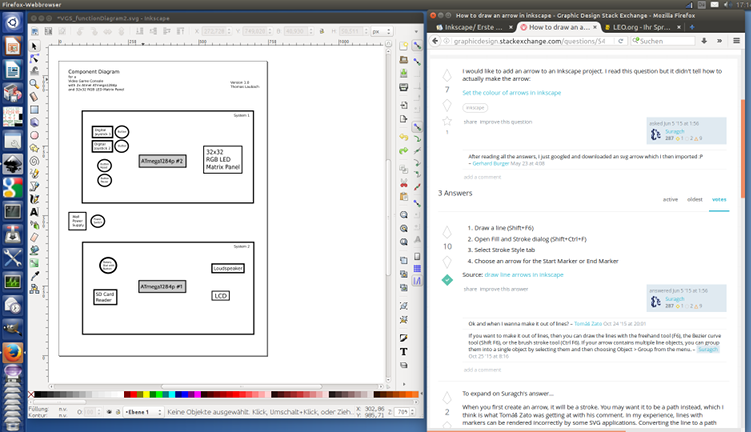Switch to Inkscape/ Erste tab in Firefox
The height and width of the screenshot is (432, 751).
click(x=474, y=27)
